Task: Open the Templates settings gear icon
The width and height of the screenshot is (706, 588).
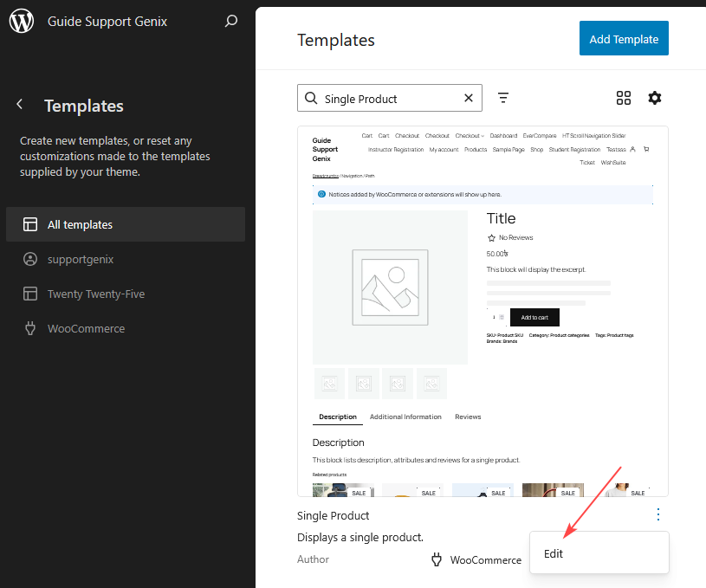Action: click(655, 98)
